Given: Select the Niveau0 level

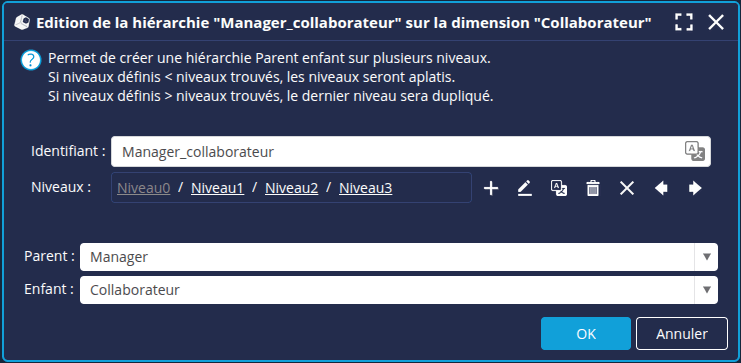Looking at the screenshot, I should click(x=144, y=189).
